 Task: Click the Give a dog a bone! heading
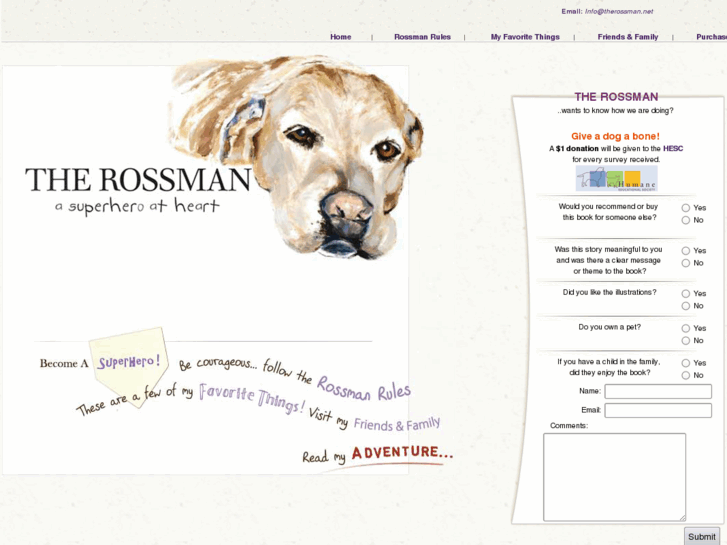(x=615, y=136)
